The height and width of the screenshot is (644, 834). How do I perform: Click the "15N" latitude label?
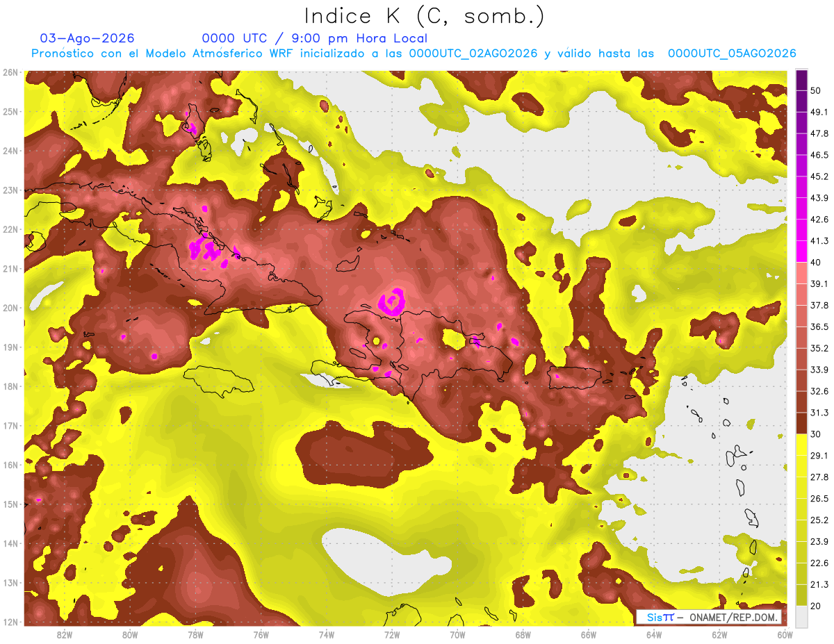pos(10,504)
